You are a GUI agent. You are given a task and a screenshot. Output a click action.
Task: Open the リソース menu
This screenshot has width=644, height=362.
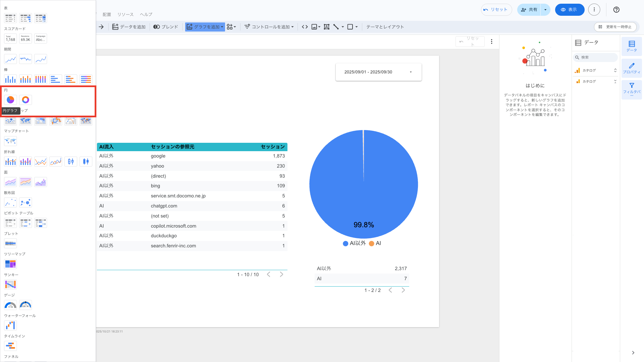[x=125, y=14]
